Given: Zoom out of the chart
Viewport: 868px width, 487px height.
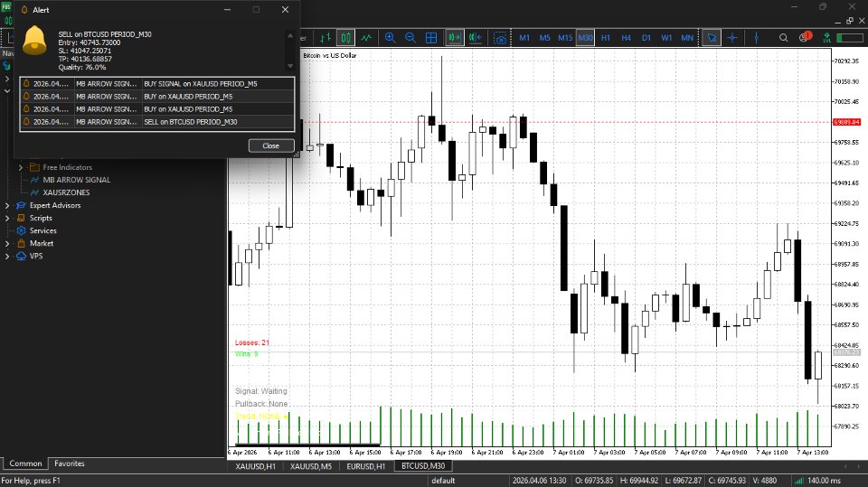Looking at the screenshot, I should (410, 38).
